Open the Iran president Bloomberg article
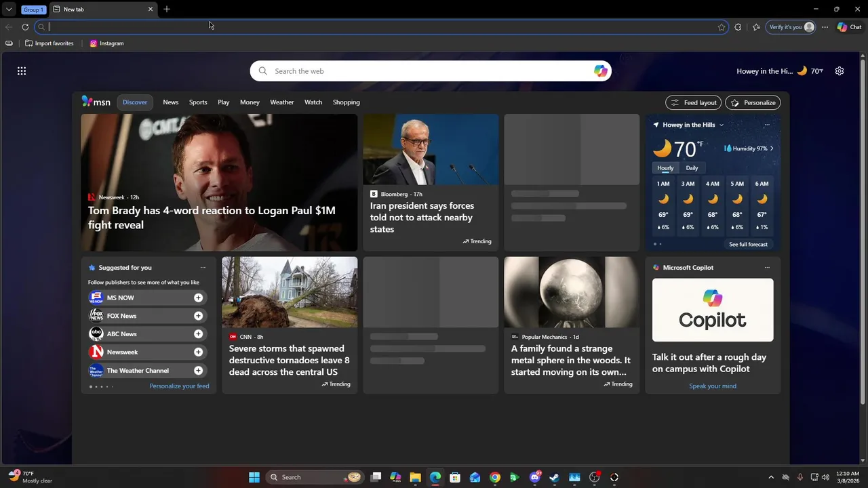The image size is (868, 488). [431, 183]
